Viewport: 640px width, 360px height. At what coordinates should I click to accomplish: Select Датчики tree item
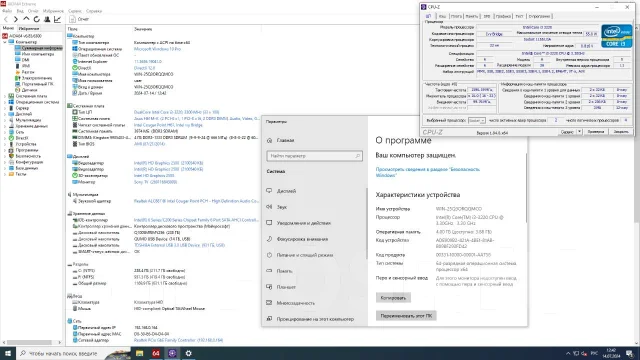(29, 90)
